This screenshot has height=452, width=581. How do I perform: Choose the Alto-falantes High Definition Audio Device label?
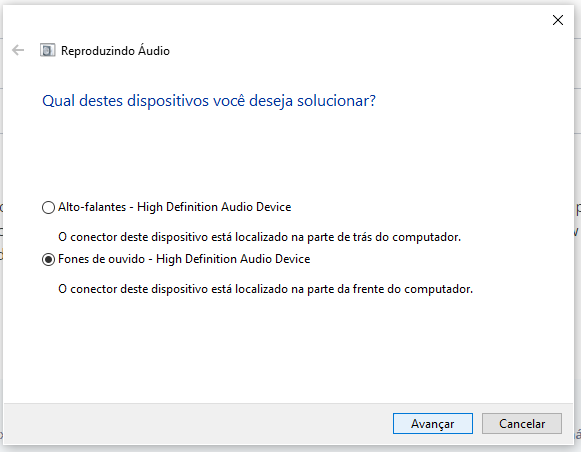click(175, 207)
